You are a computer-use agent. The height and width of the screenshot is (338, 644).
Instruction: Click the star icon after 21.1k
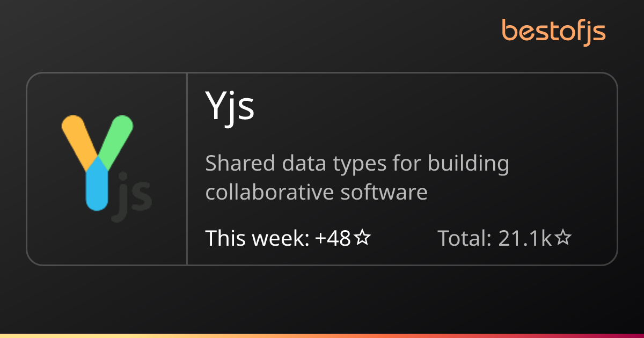click(562, 238)
